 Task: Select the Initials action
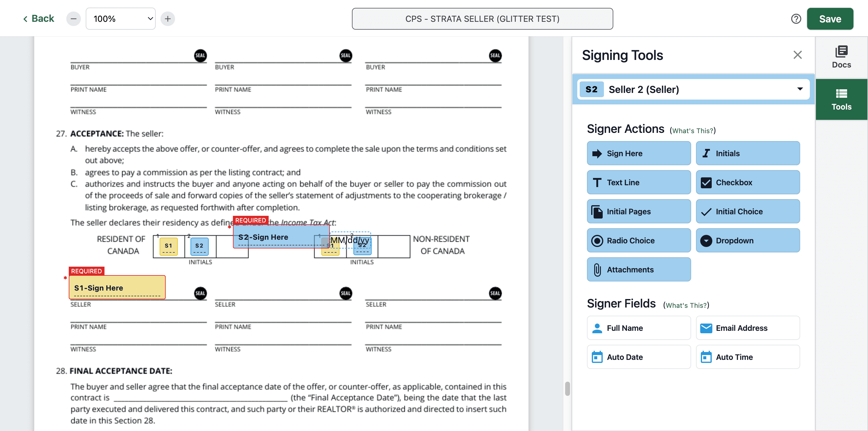click(748, 153)
